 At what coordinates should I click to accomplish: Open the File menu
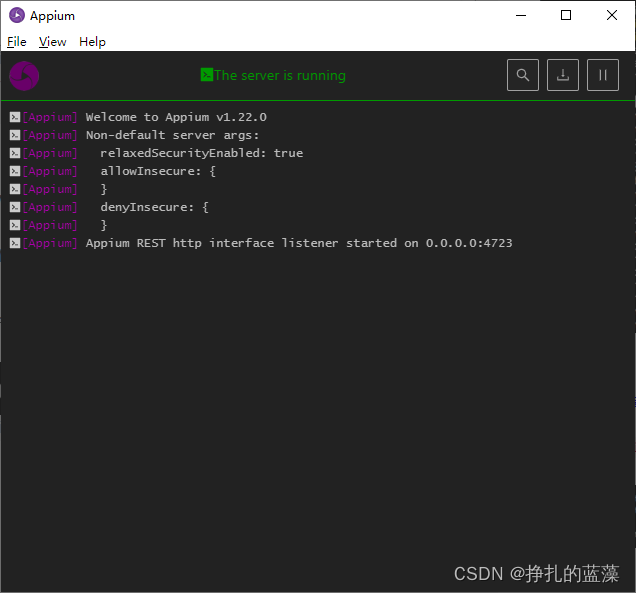pos(17,42)
